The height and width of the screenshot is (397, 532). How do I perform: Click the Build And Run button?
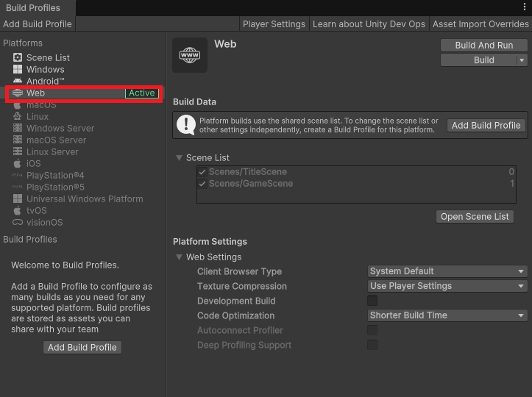click(484, 45)
